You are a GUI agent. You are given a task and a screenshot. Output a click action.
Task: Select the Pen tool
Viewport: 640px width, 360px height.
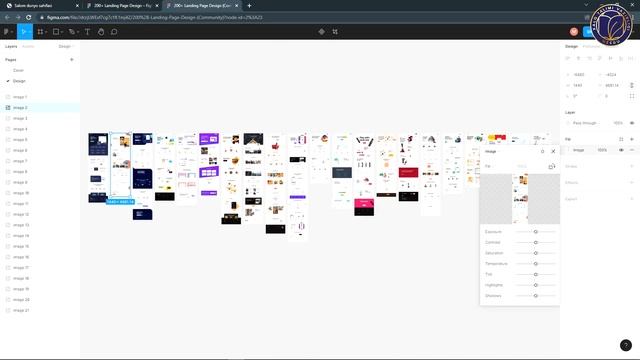pyautogui.click(x=72, y=31)
